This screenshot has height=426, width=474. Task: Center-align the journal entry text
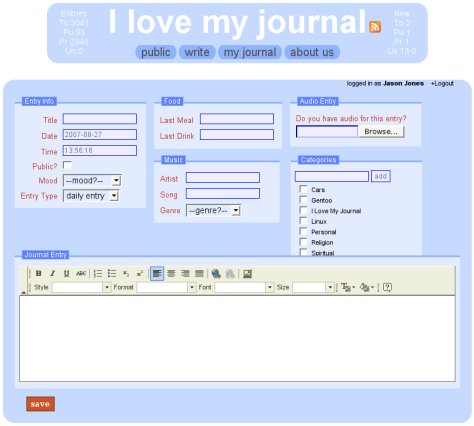pyautogui.click(x=171, y=274)
